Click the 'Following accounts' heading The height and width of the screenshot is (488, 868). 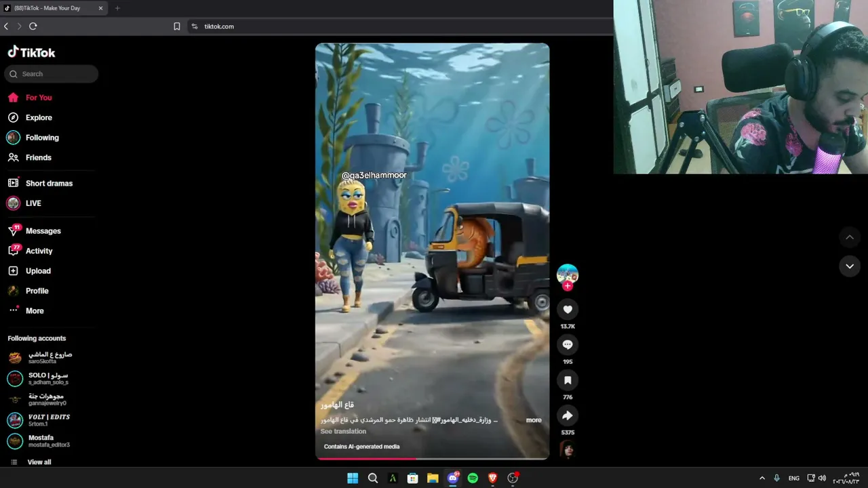tap(37, 338)
